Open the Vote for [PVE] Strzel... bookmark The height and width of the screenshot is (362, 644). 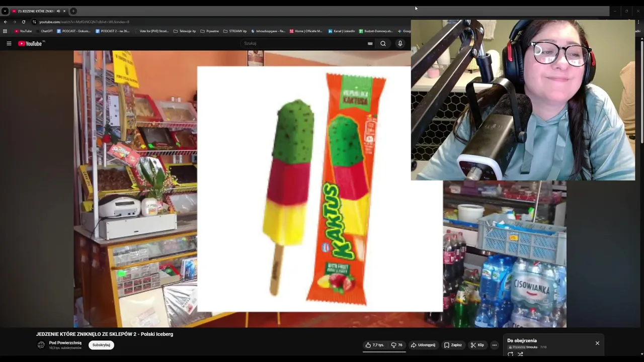point(151,31)
